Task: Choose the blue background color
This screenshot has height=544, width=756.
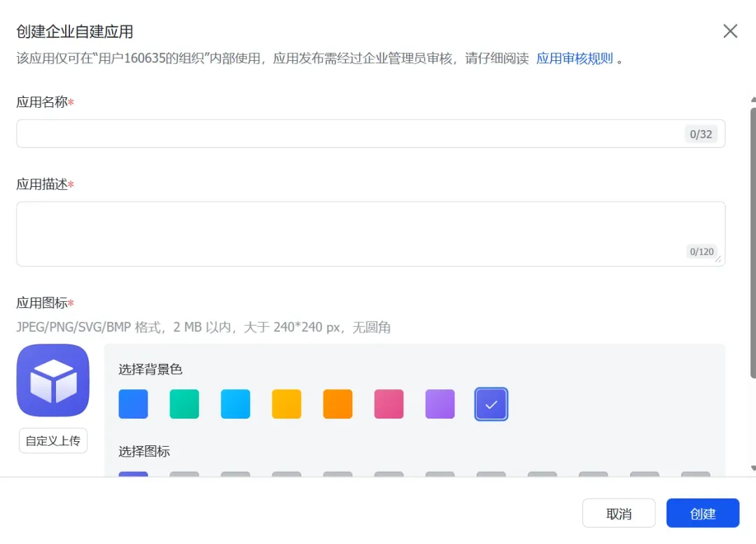Action: click(x=133, y=404)
